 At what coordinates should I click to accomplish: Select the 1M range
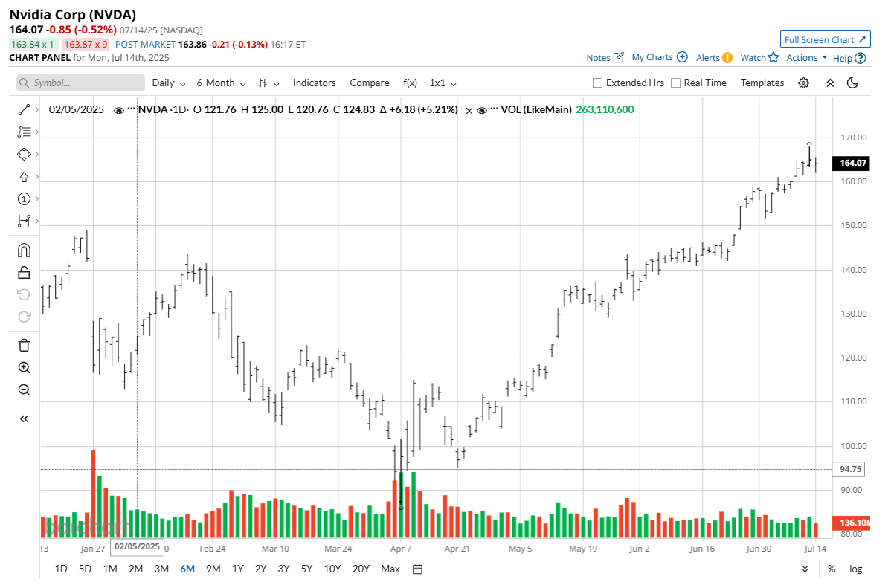(x=109, y=569)
